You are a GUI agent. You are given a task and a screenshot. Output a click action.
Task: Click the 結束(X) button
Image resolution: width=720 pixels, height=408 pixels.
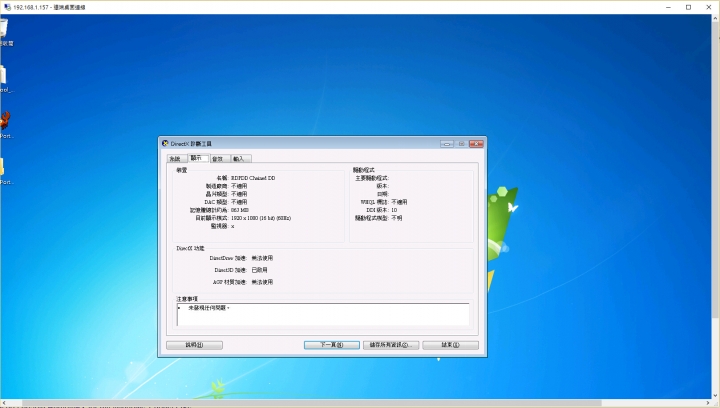[x=450, y=345]
